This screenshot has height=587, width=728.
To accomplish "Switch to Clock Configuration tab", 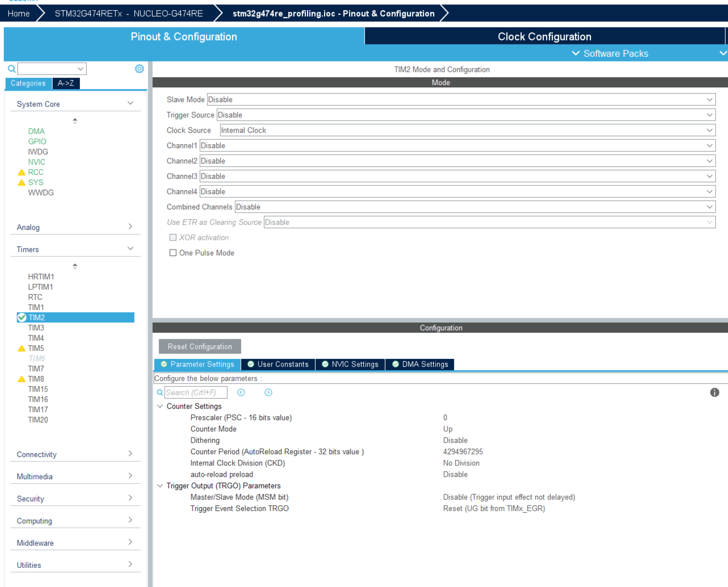I will 544,36.
